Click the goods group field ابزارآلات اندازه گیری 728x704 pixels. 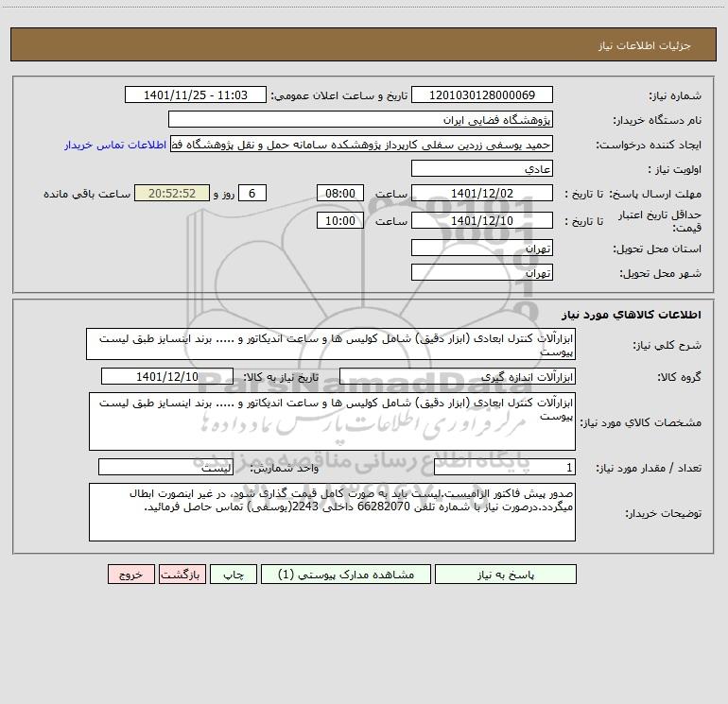(x=458, y=376)
